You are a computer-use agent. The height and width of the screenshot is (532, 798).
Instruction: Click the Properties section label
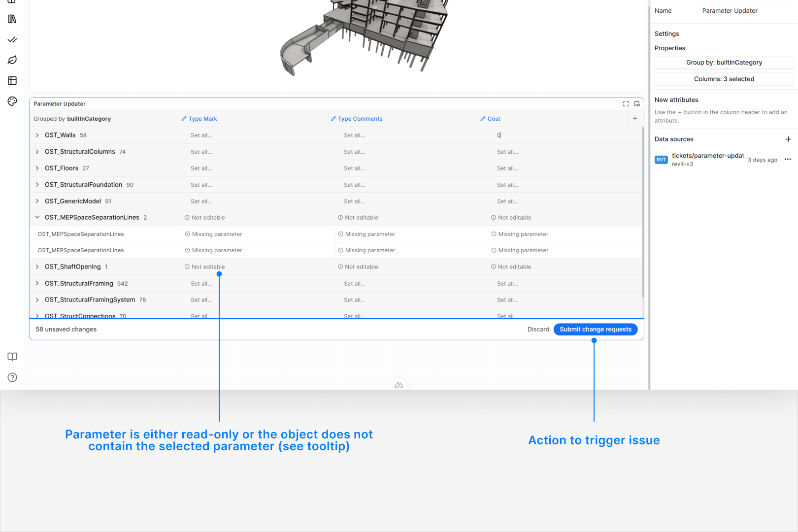[x=670, y=48]
